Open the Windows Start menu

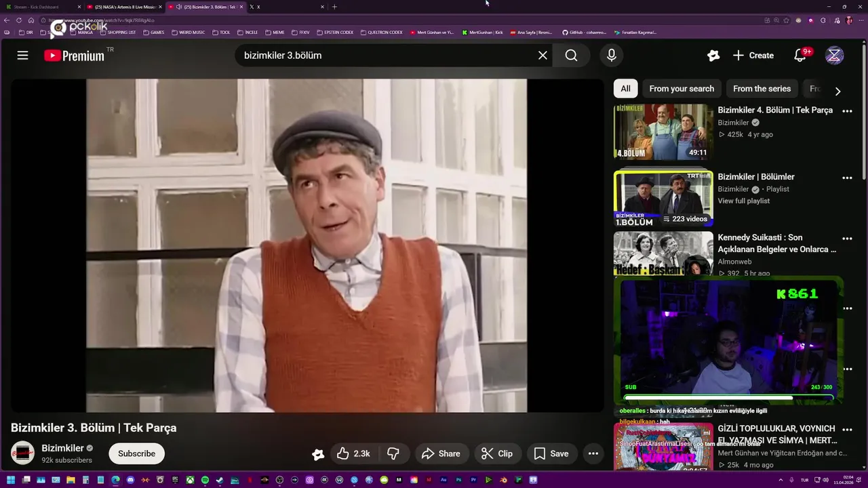pyautogui.click(x=11, y=480)
